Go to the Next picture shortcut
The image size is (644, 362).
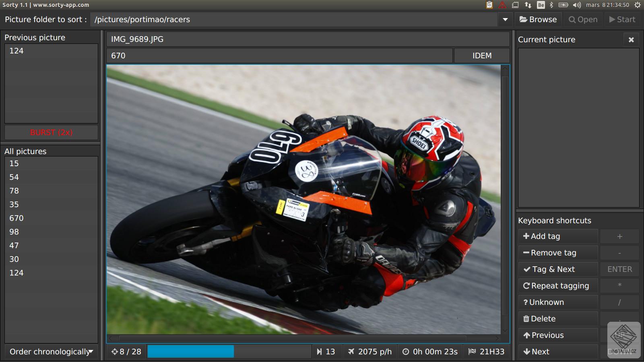[558, 352]
